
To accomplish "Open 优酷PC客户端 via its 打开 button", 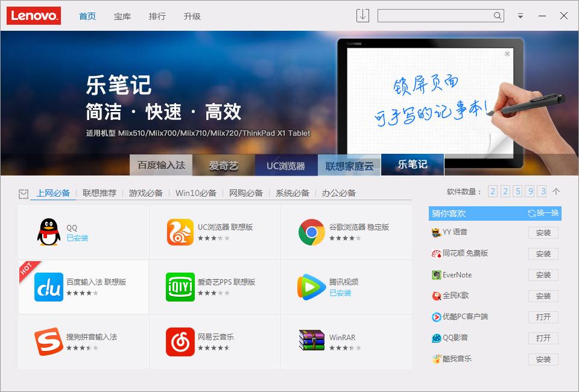I will [543, 317].
